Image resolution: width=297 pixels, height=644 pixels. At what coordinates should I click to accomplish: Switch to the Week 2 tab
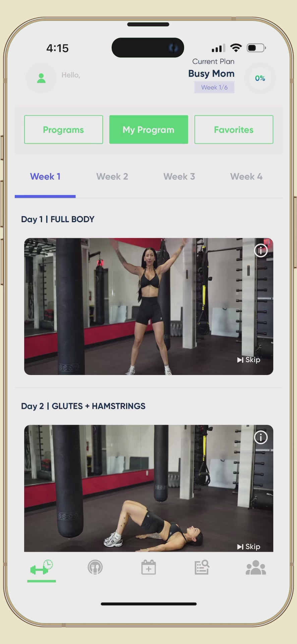(x=112, y=177)
